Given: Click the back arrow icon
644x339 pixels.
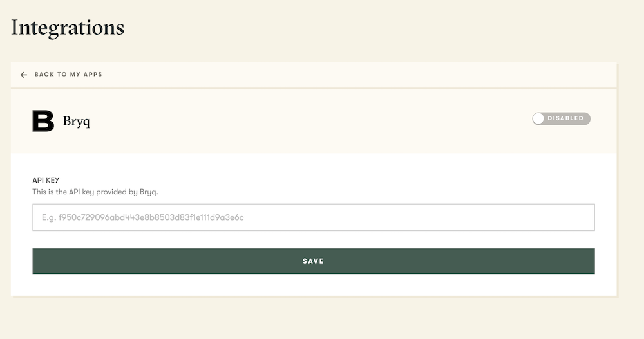Looking at the screenshot, I should tap(24, 75).
